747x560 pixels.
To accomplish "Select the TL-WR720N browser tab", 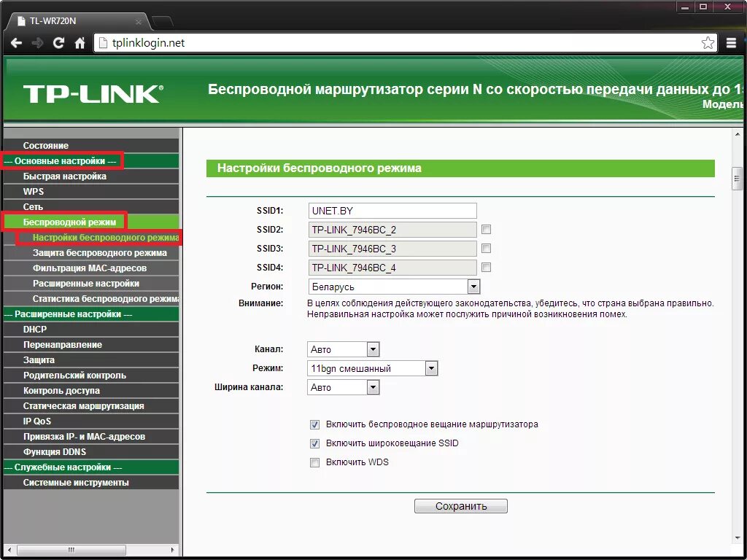I will (79, 21).
